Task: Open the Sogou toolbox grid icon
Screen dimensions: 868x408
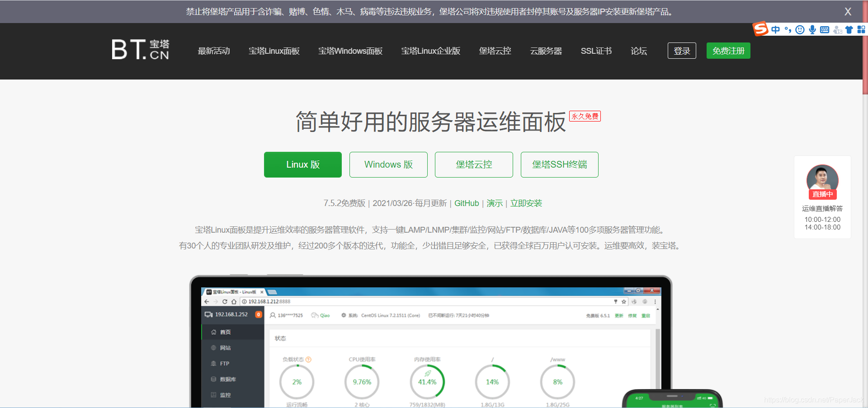Action: point(861,30)
